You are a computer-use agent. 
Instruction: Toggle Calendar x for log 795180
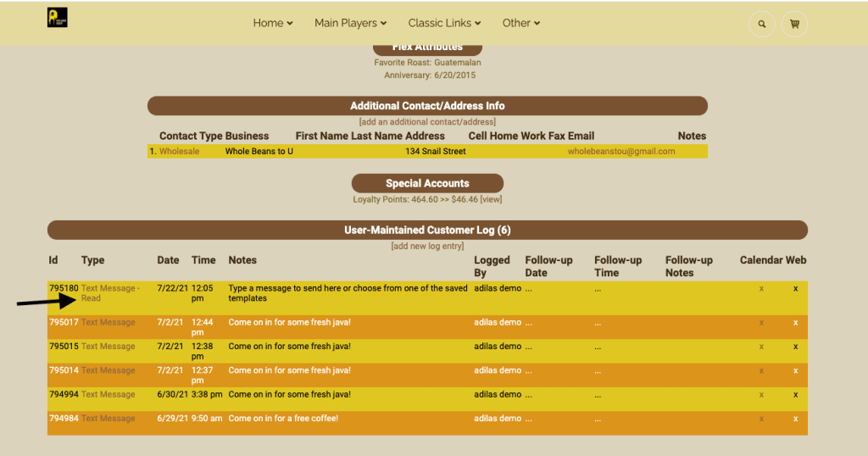(761, 289)
